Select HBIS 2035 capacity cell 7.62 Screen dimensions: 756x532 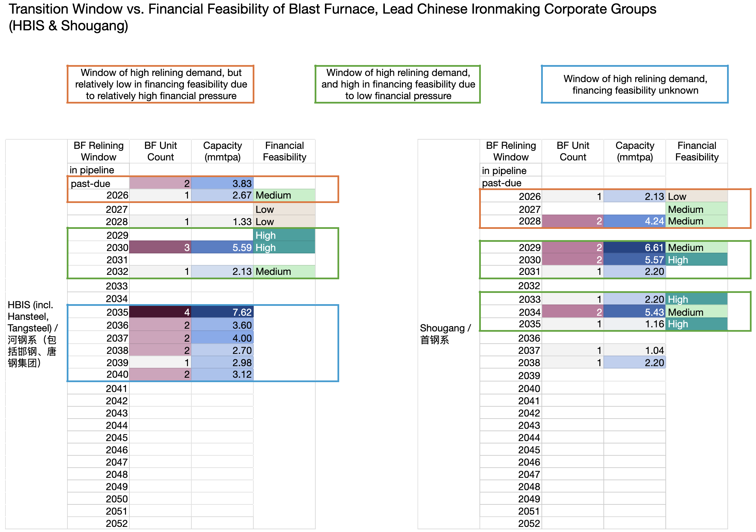click(222, 312)
